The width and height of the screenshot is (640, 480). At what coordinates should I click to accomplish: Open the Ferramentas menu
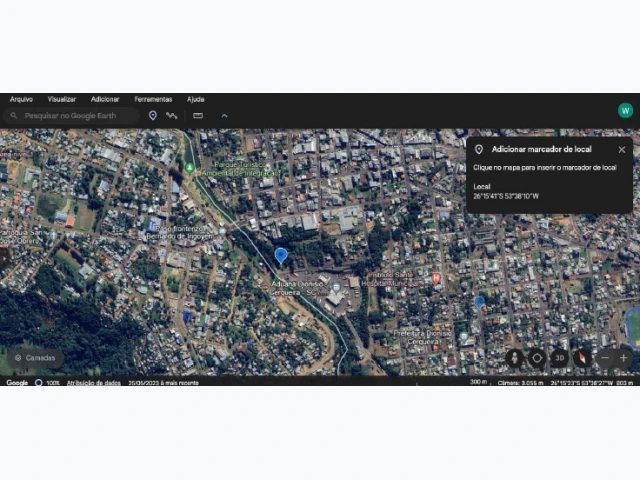click(153, 99)
